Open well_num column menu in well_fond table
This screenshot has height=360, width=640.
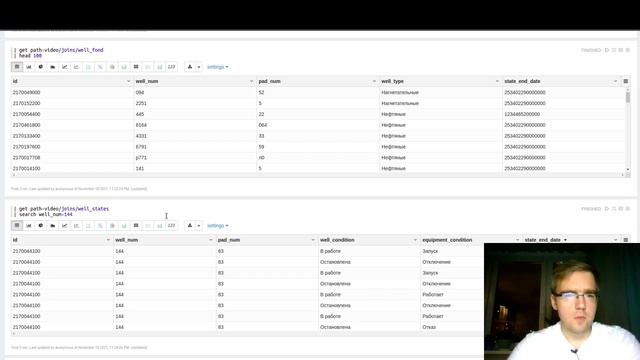coord(251,81)
